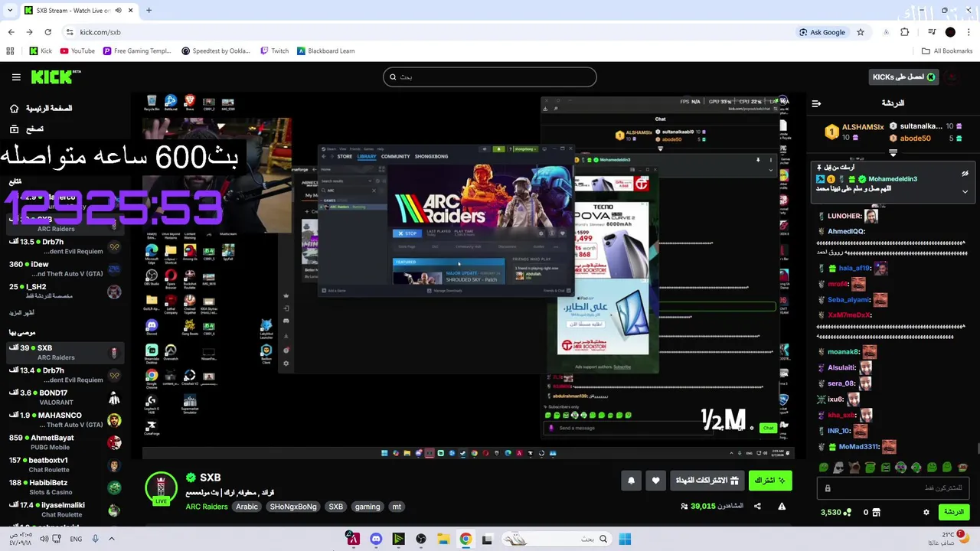Click the Kick search field
Image resolution: width=980 pixels, height=551 pixels.
490,77
